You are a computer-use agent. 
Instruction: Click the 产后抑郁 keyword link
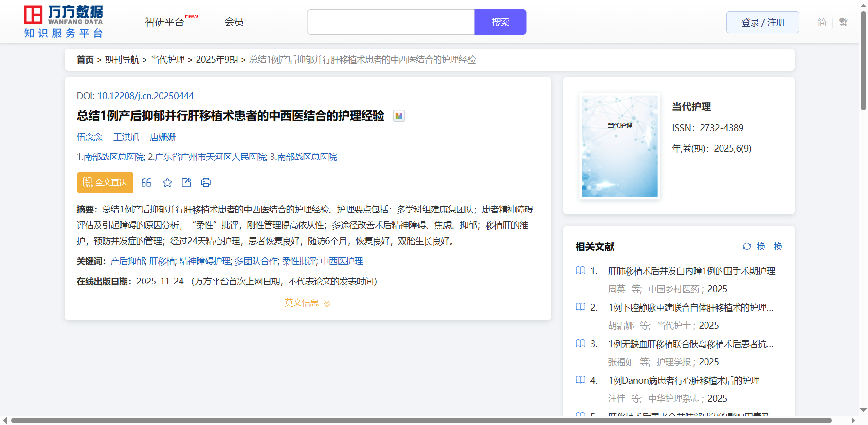point(127,261)
